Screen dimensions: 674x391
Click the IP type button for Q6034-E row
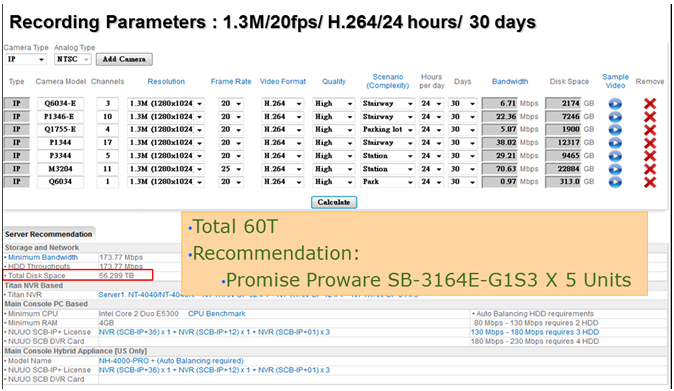coord(17,104)
